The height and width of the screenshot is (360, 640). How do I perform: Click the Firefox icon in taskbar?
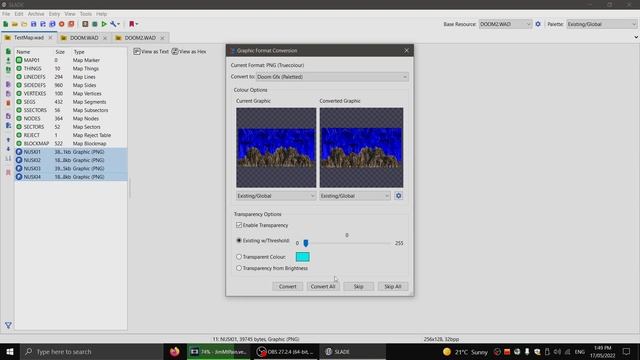tap(175, 351)
